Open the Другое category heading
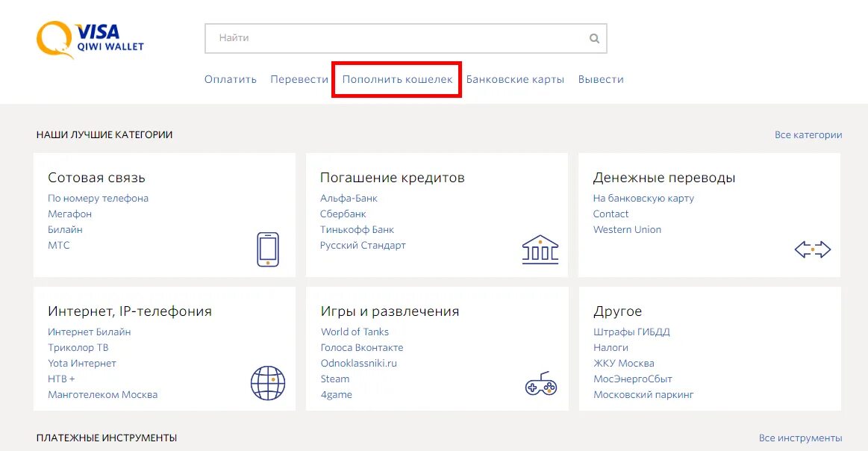Viewport: 868px width, 451px height. tap(618, 311)
